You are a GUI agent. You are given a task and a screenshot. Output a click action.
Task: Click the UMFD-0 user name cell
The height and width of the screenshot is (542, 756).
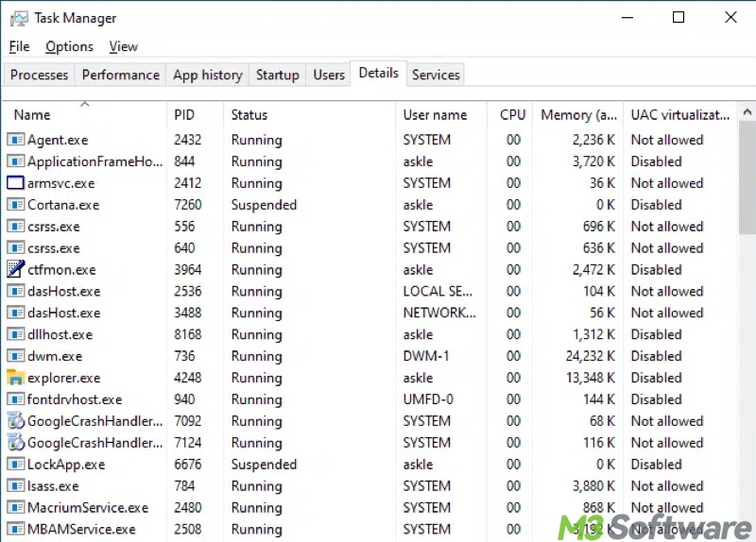coord(428,399)
